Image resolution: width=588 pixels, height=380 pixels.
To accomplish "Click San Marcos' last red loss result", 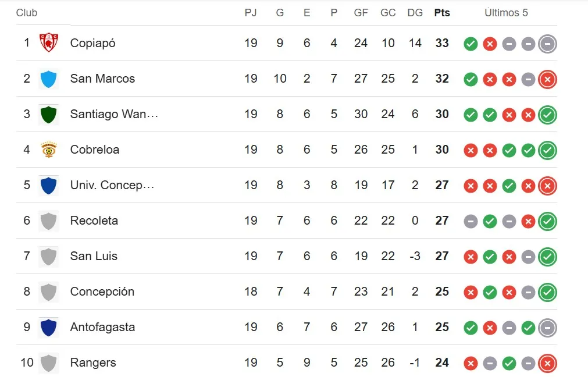I will point(547,79).
